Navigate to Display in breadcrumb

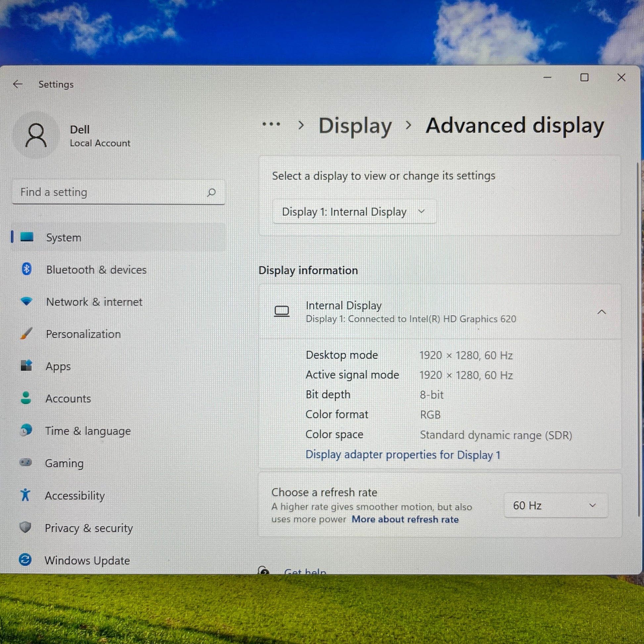(355, 126)
